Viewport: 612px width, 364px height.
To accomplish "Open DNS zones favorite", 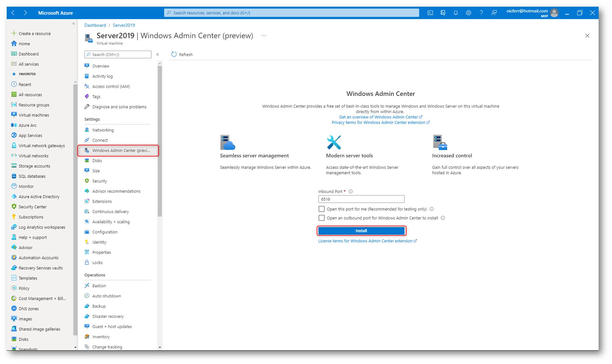I will [28, 308].
